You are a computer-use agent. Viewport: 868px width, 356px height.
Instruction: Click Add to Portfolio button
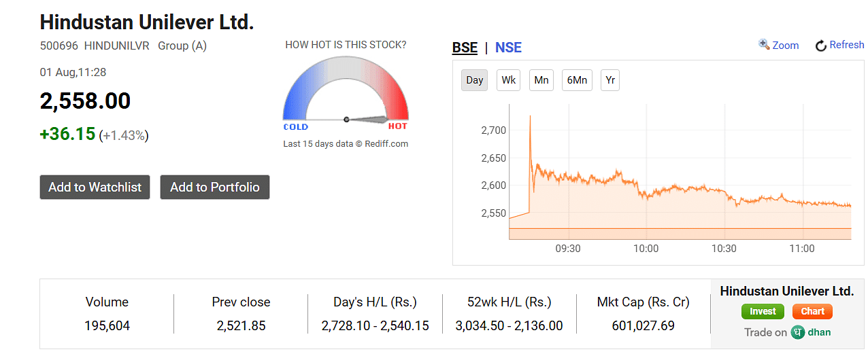coord(215,188)
